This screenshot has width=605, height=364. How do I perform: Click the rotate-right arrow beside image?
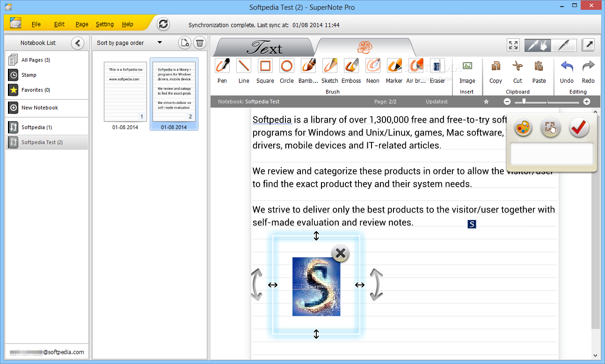click(x=376, y=284)
